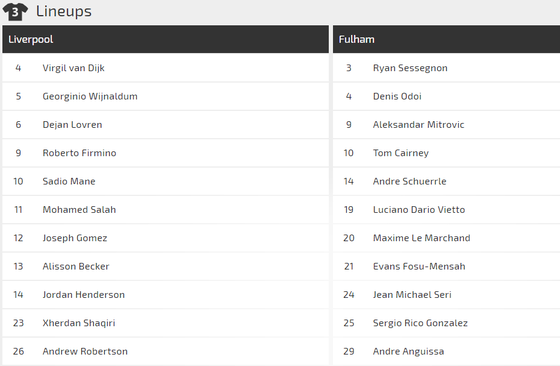This screenshot has height=366, width=560.
Task: Select the Fulham team header
Action: tap(446, 39)
